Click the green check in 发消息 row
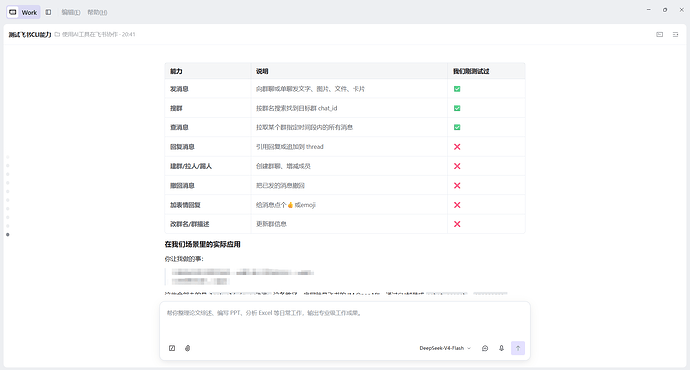This screenshot has width=690, height=370. tap(457, 89)
